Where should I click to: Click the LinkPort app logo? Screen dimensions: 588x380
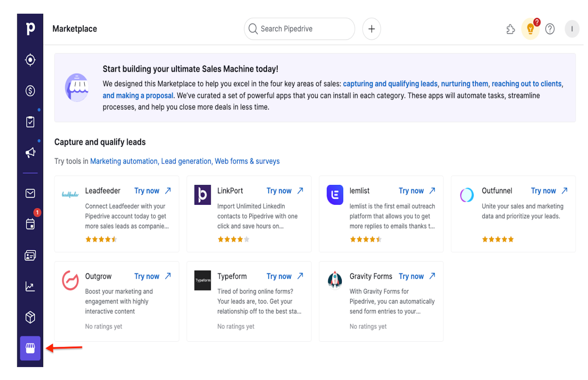coord(203,195)
